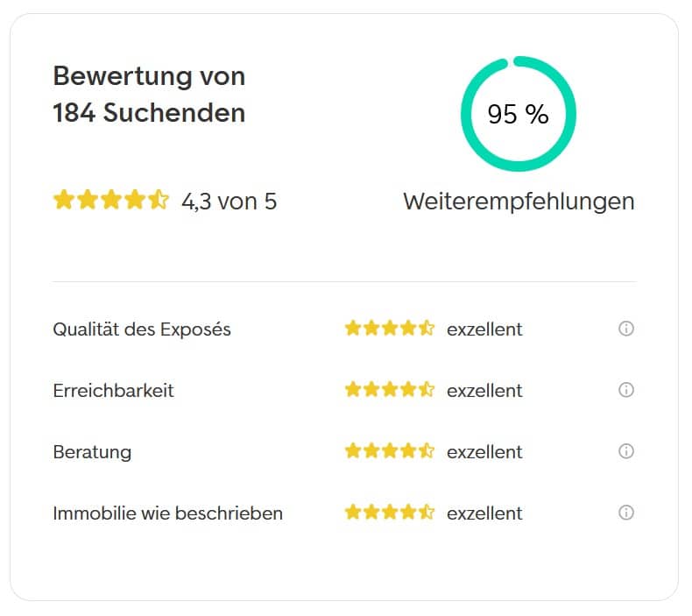Click the overall 4,3 star rating
692x616 pixels.
[110, 200]
